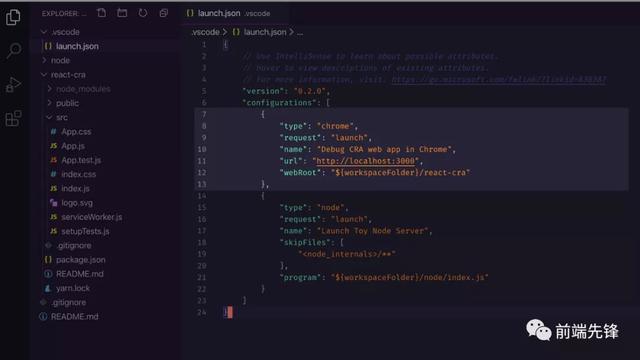Open the Search view in activity bar

pyautogui.click(x=14, y=51)
